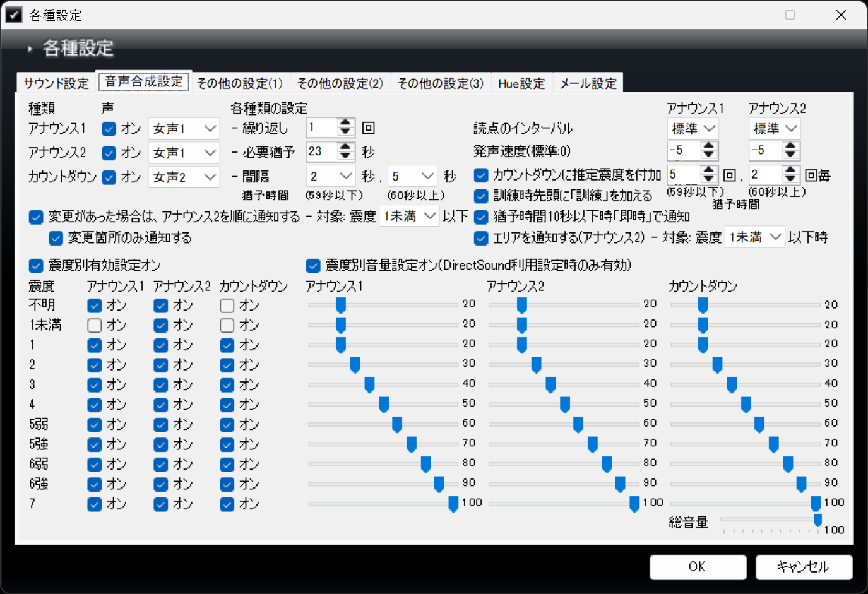Open カウントダウン voice dropdown (女声2)
Viewport: 868px width, 594px height.
(x=184, y=177)
